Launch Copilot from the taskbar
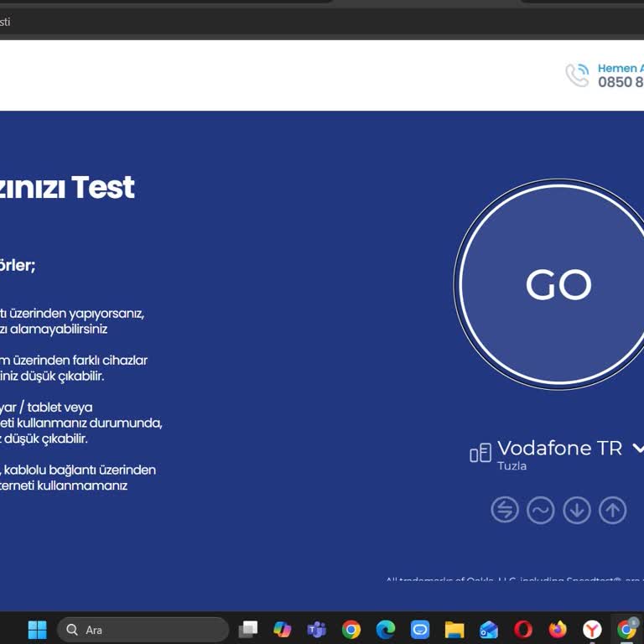644x644 pixels. [x=283, y=630]
